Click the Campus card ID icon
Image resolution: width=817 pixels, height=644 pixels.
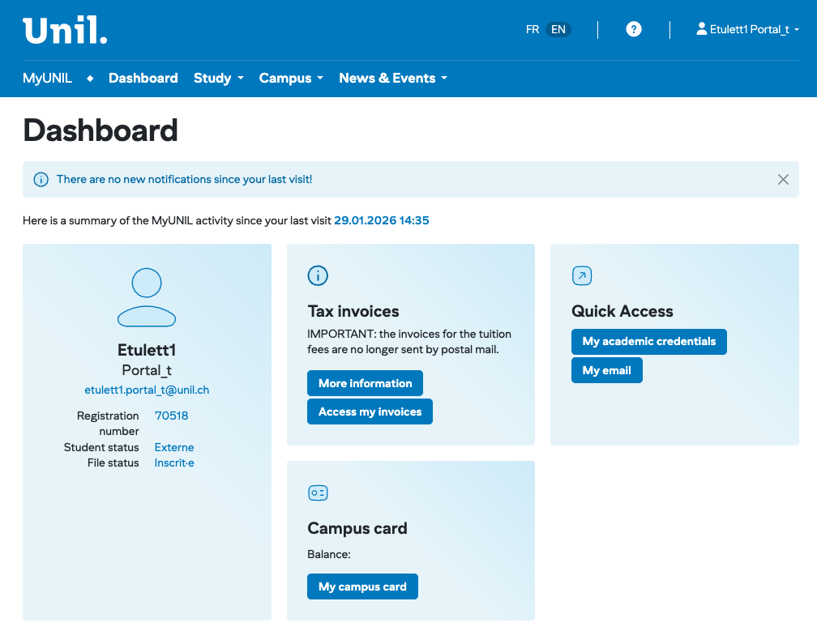pyautogui.click(x=318, y=493)
